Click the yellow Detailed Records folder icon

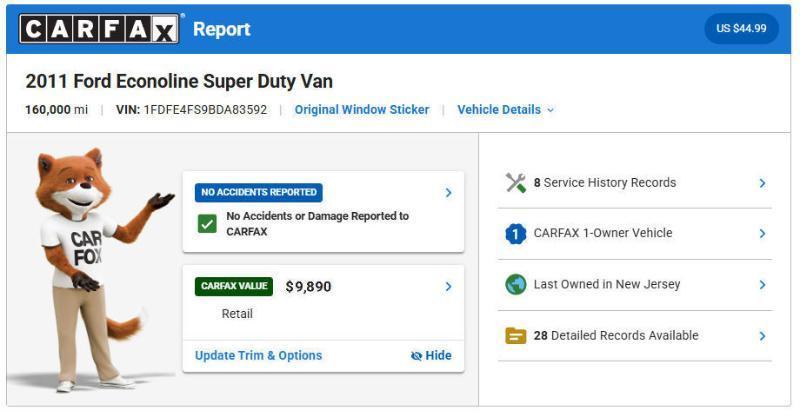click(515, 336)
